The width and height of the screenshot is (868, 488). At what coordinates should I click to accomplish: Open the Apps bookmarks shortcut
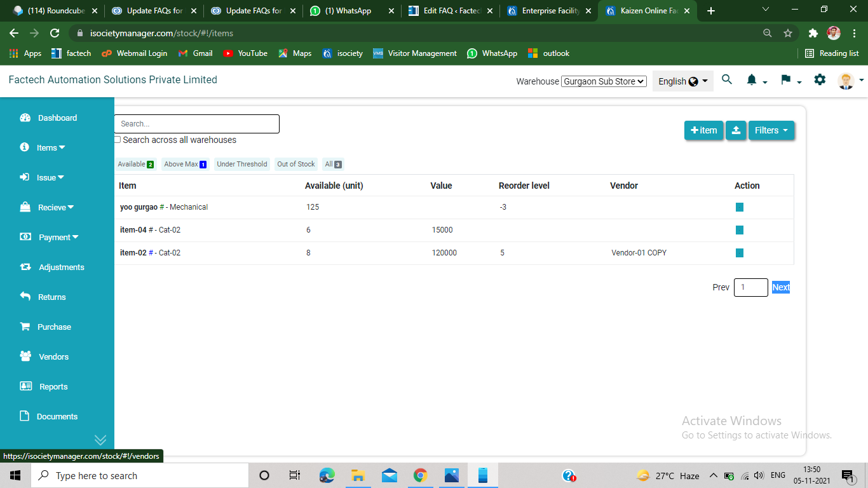point(25,53)
